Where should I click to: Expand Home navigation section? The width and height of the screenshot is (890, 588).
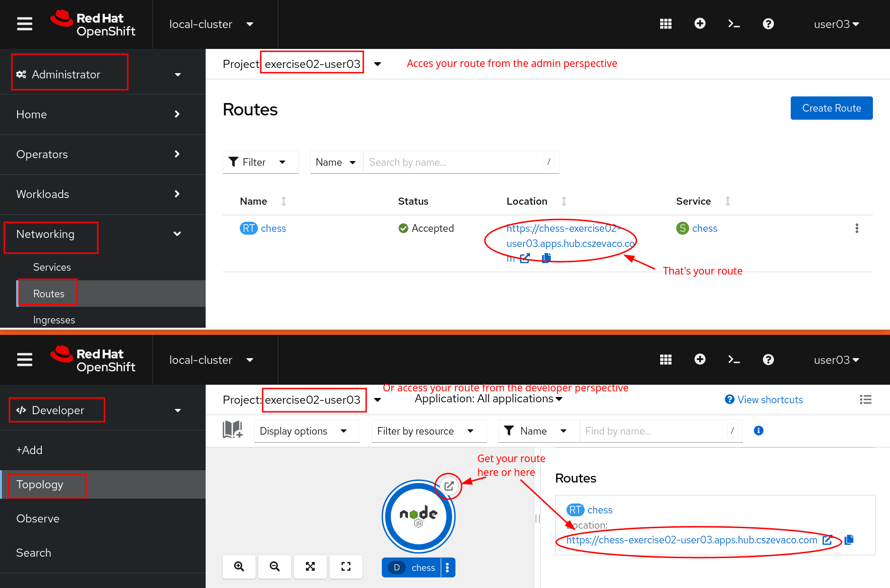103,114
